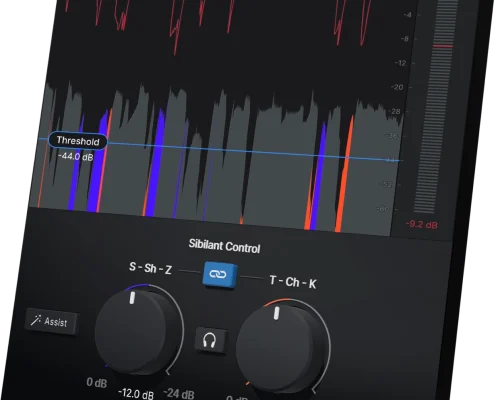Image resolution: width=500 pixels, height=400 pixels.
Task: Click the -24 dB knob scale label
Action: (x=179, y=393)
